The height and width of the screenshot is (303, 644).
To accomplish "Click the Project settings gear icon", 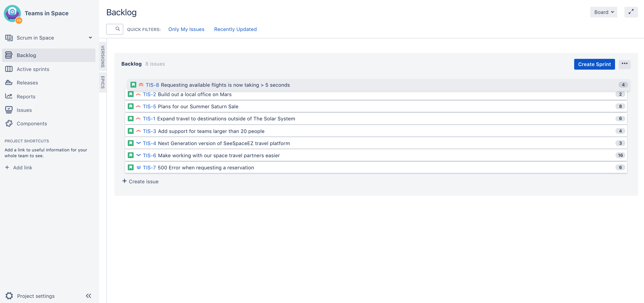I will click(9, 296).
